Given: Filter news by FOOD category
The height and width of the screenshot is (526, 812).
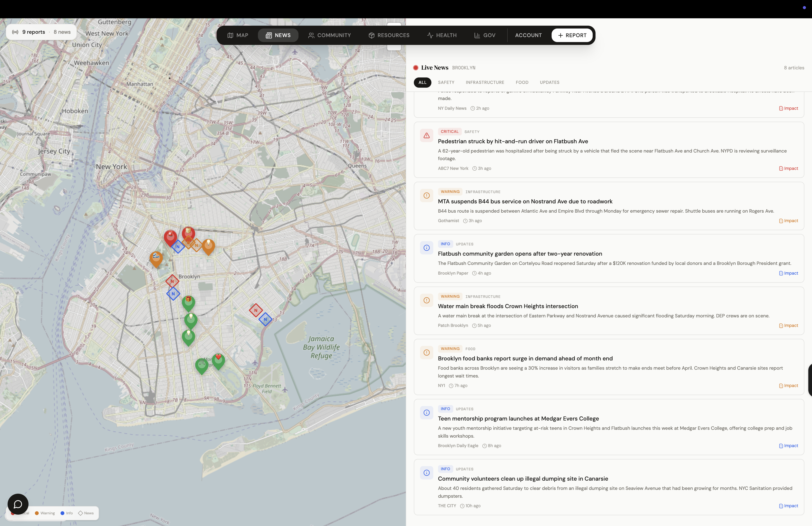Looking at the screenshot, I should [x=522, y=82].
